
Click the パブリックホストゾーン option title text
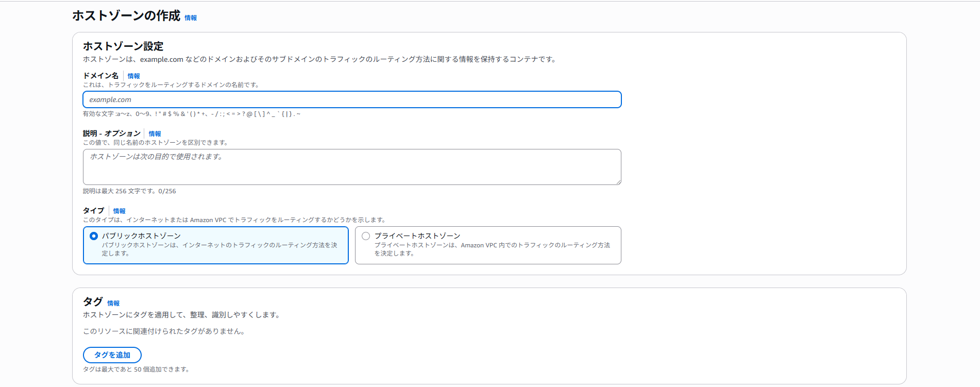[141, 235]
